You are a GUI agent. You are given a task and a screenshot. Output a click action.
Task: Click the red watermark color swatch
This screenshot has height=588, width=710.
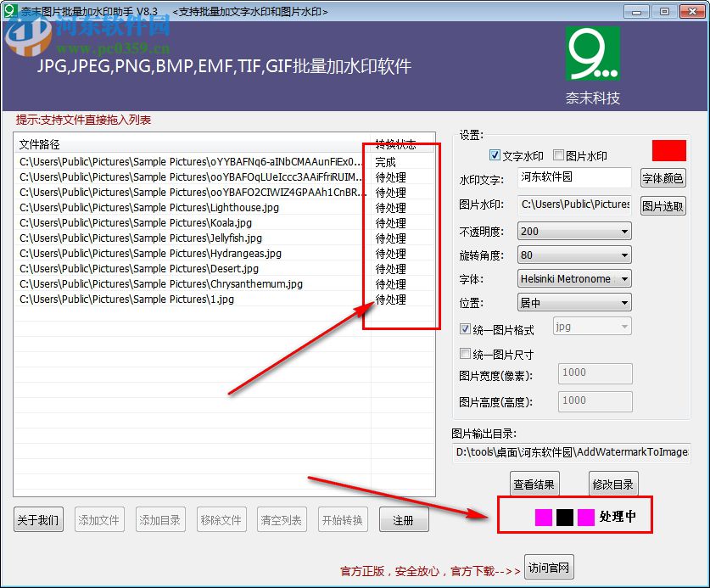(669, 150)
